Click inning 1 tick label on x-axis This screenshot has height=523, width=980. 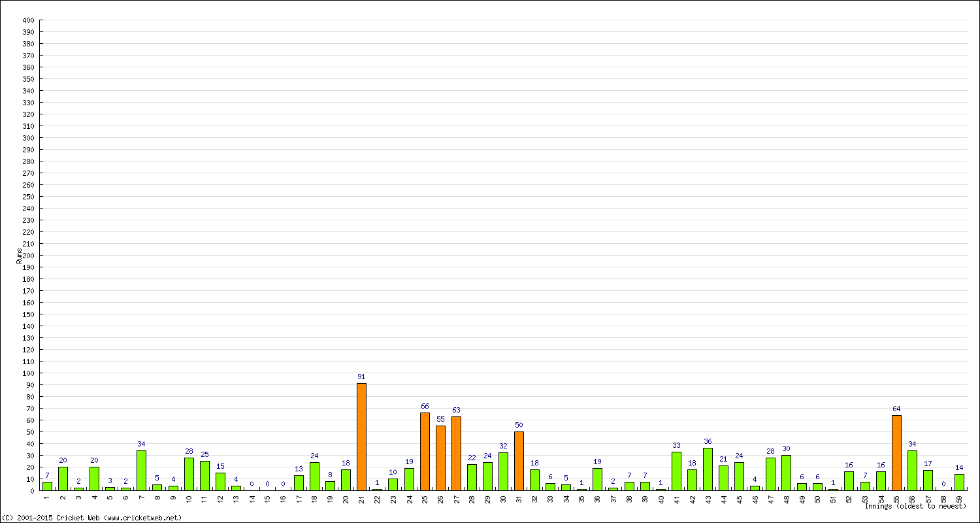(x=47, y=497)
